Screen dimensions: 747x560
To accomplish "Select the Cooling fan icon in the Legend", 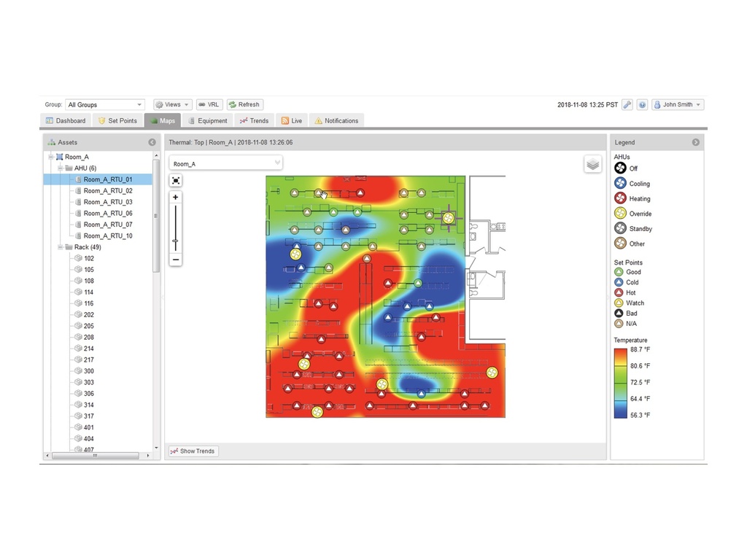I will click(x=620, y=184).
